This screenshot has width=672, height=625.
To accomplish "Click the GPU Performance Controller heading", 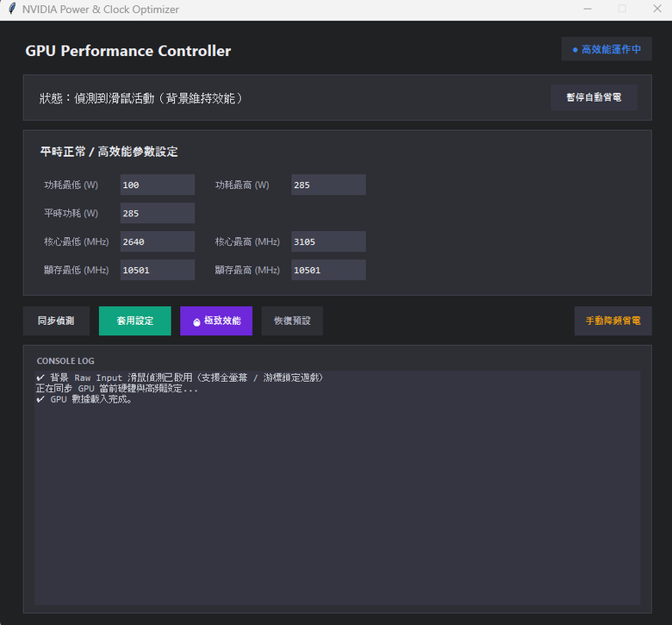I will tap(128, 51).
